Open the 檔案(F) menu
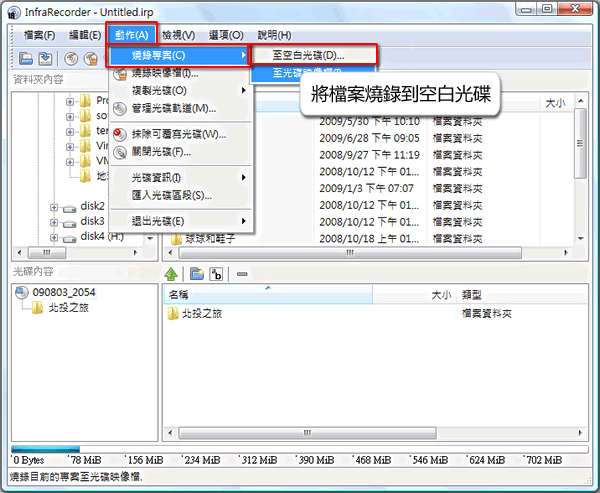The width and height of the screenshot is (600, 493). (39, 36)
